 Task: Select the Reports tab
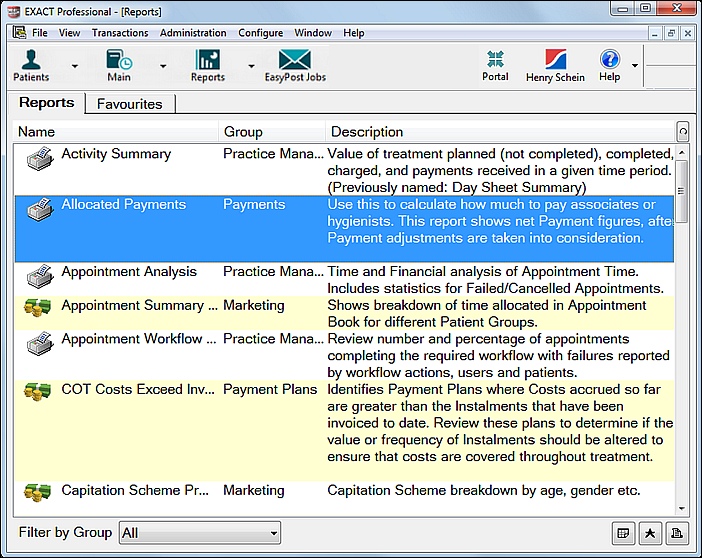coord(47,103)
